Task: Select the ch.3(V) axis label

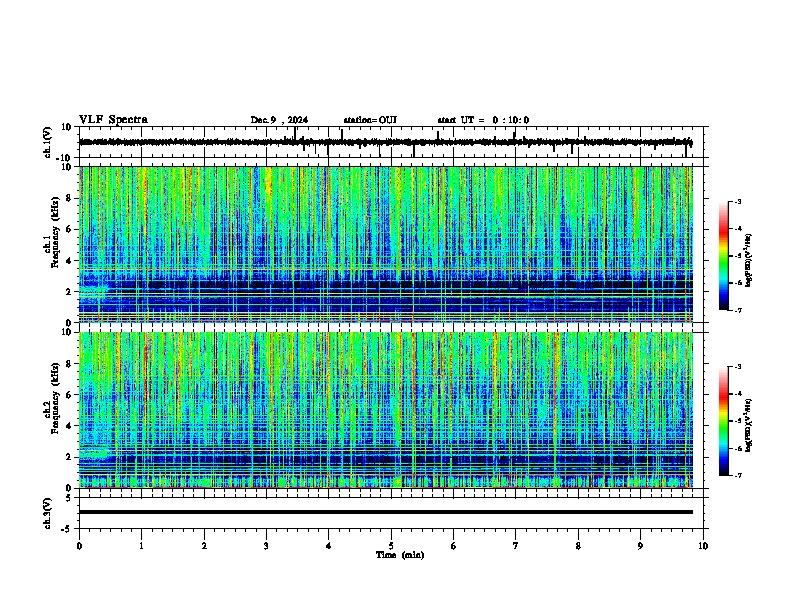Action: click(47, 513)
